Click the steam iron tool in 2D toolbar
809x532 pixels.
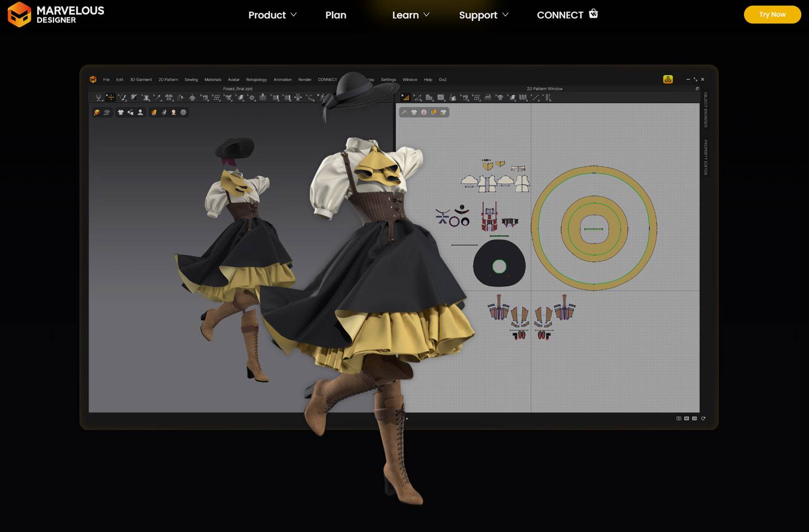488,97
